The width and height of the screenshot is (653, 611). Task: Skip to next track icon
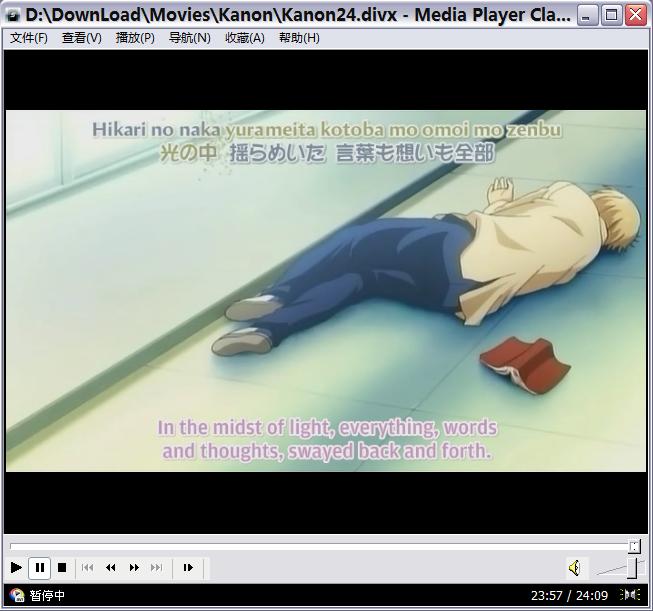tap(157, 567)
